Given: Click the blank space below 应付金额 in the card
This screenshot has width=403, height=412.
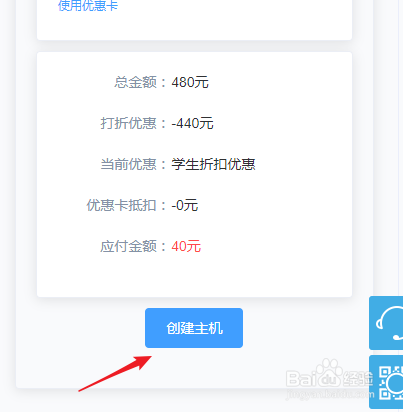Looking at the screenshot, I should pos(194,276).
